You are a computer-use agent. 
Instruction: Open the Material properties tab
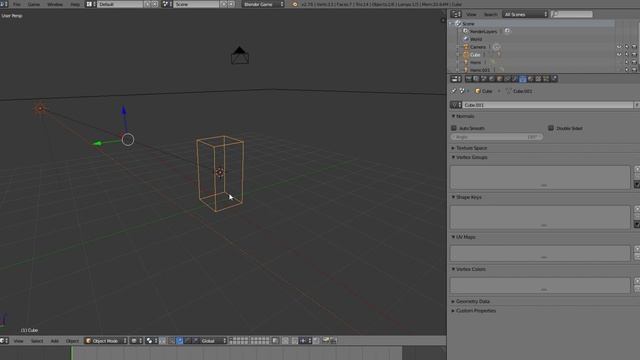point(531,79)
